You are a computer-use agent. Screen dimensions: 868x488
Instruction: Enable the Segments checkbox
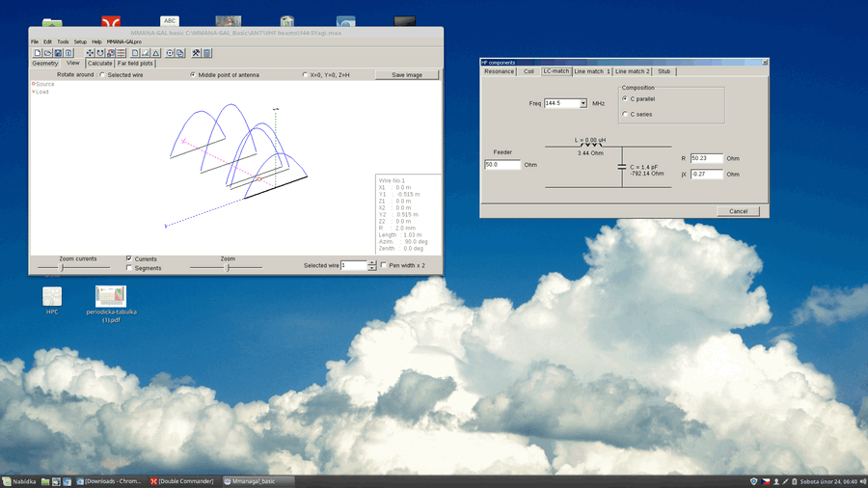click(129, 268)
